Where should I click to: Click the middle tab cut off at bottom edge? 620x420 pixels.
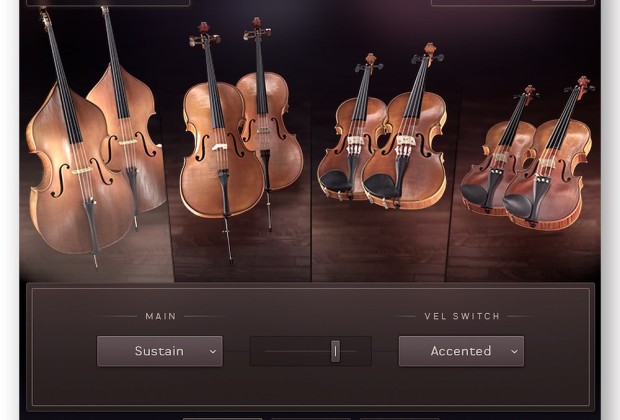311,418
